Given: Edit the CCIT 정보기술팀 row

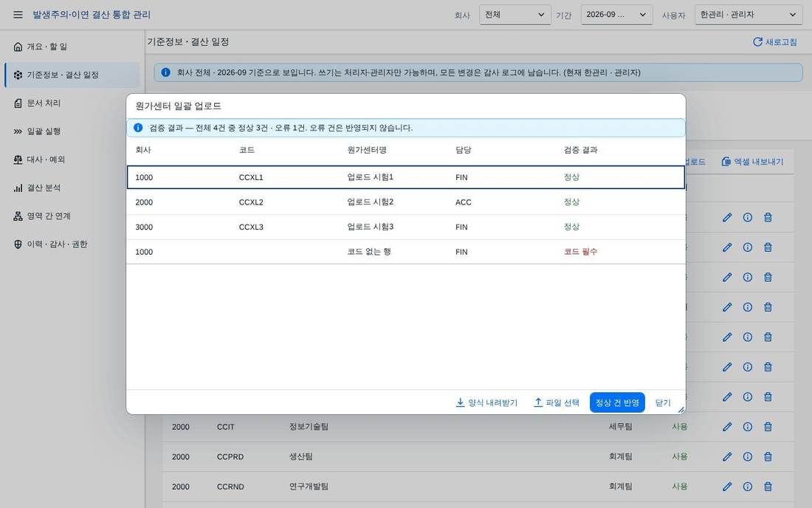Looking at the screenshot, I should 727,427.
